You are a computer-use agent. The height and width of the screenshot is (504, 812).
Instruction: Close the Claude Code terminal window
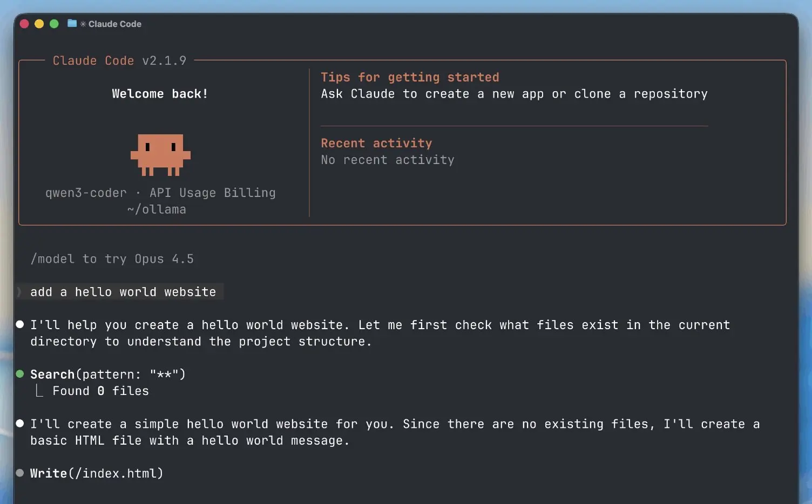pos(24,24)
